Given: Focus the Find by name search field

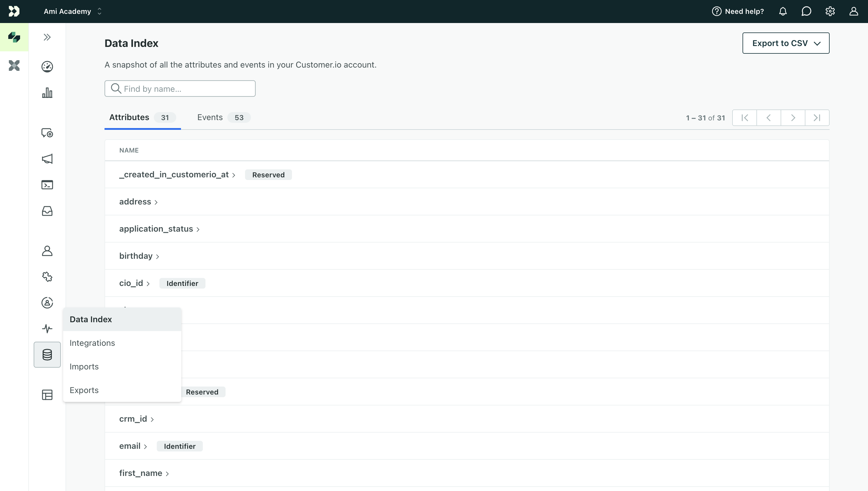Looking at the screenshot, I should pyautogui.click(x=180, y=89).
